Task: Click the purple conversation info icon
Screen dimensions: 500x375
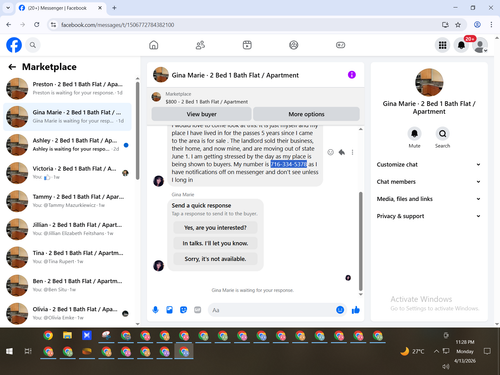Action: [x=352, y=75]
